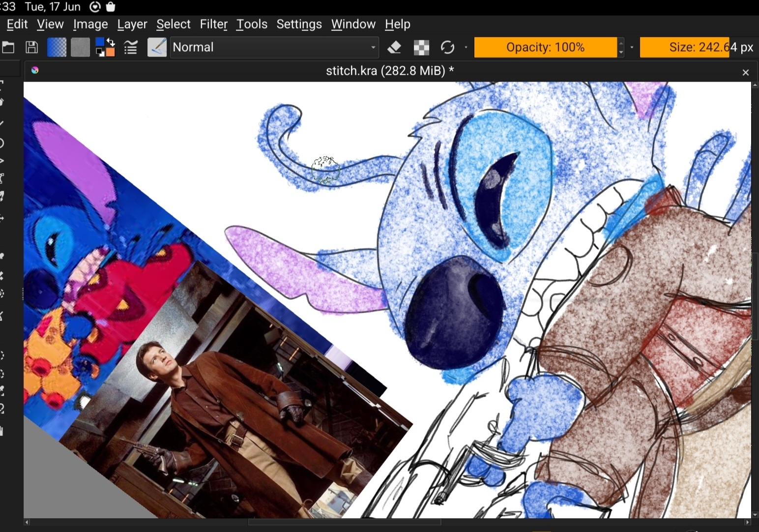
Task: Open the brush settings editor
Action: [x=131, y=48]
